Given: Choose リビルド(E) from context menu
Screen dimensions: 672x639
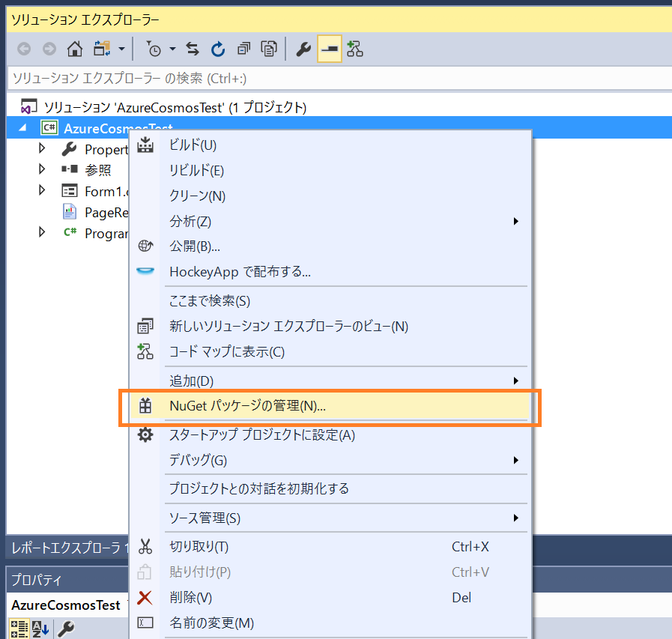Looking at the screenshot, I should tap(330, 170).
